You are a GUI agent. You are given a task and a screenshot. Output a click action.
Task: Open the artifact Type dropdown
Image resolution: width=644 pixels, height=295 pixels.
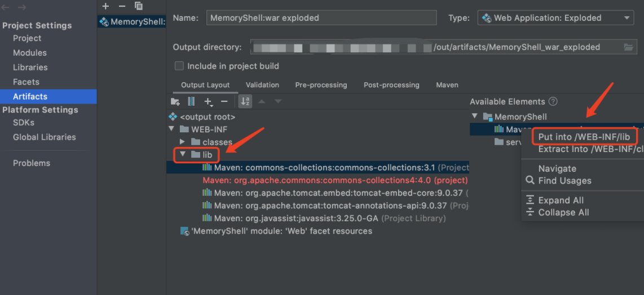555,18
